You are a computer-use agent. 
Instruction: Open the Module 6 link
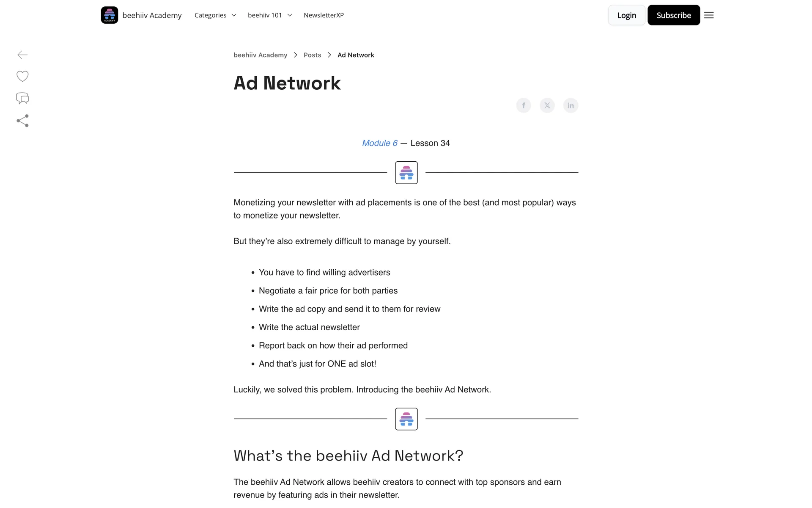tap(380, 143)
